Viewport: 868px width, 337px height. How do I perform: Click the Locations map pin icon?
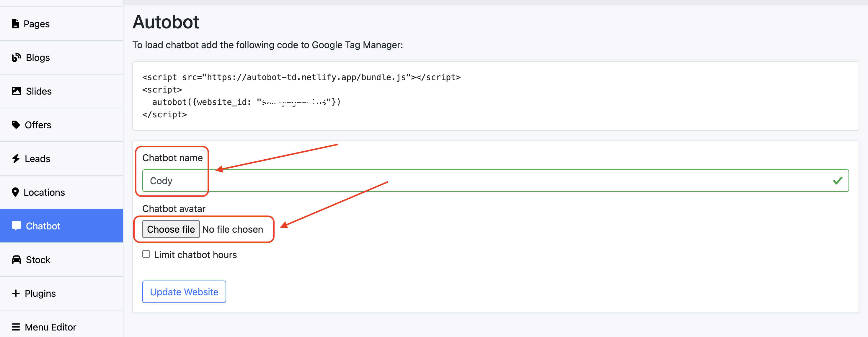coord(15,192)
